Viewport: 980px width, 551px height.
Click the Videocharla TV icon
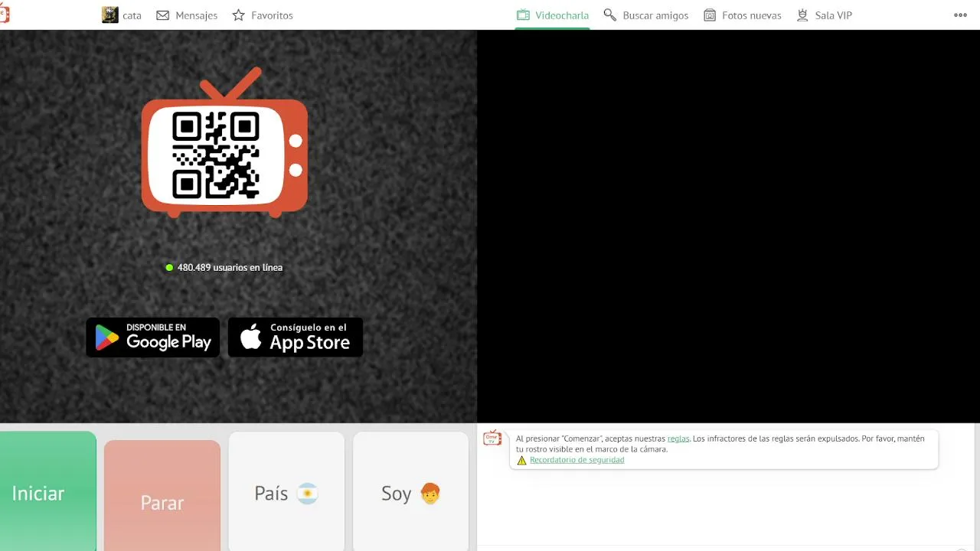coord(524,15)
